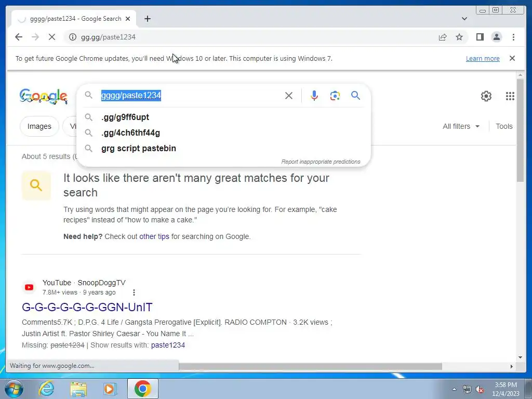The image size is (532, 399).
Task: Start voice search with microphone
Action: click(x=314, y=96)
